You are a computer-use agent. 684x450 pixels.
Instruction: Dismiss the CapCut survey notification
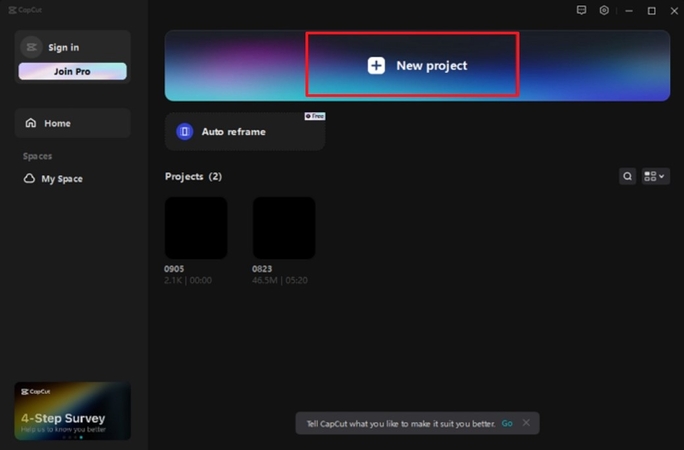(x=526, y=423)
